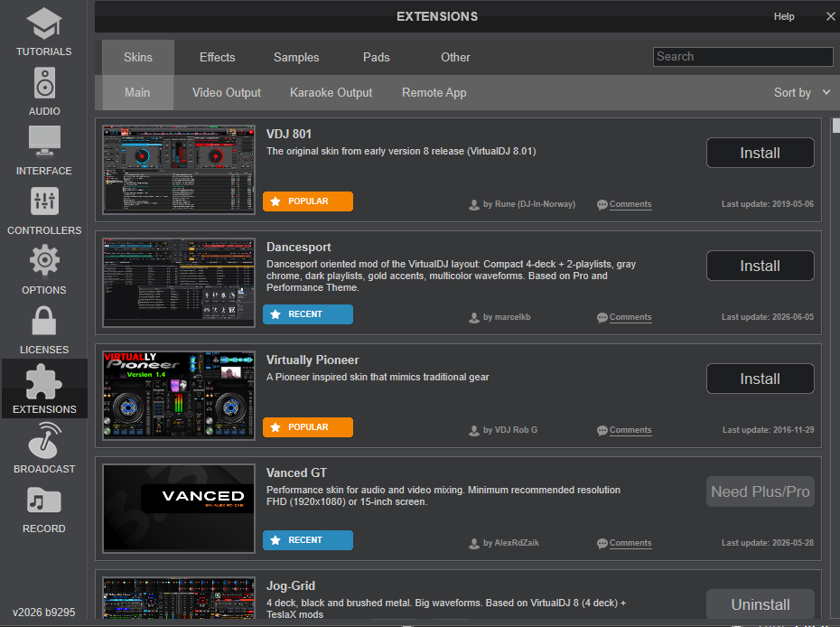Click Need Plus/Pro for Vanced GT

point(761,491)
